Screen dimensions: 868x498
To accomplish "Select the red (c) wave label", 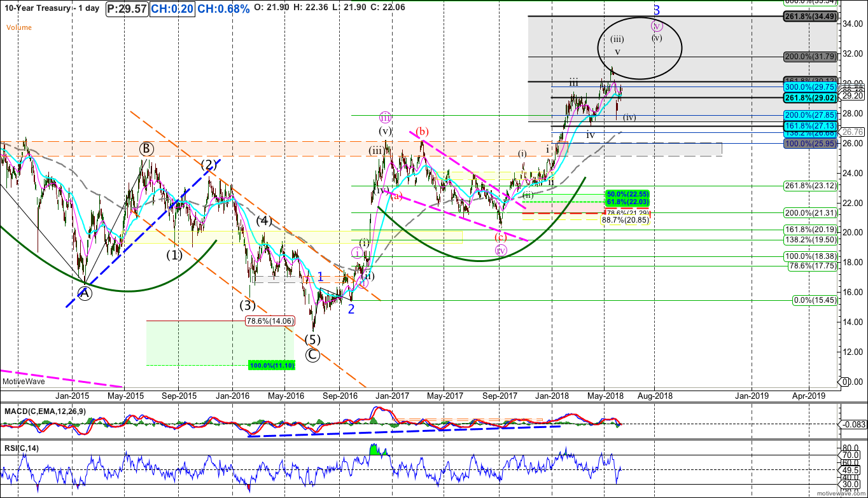I will tap(500, 236).
